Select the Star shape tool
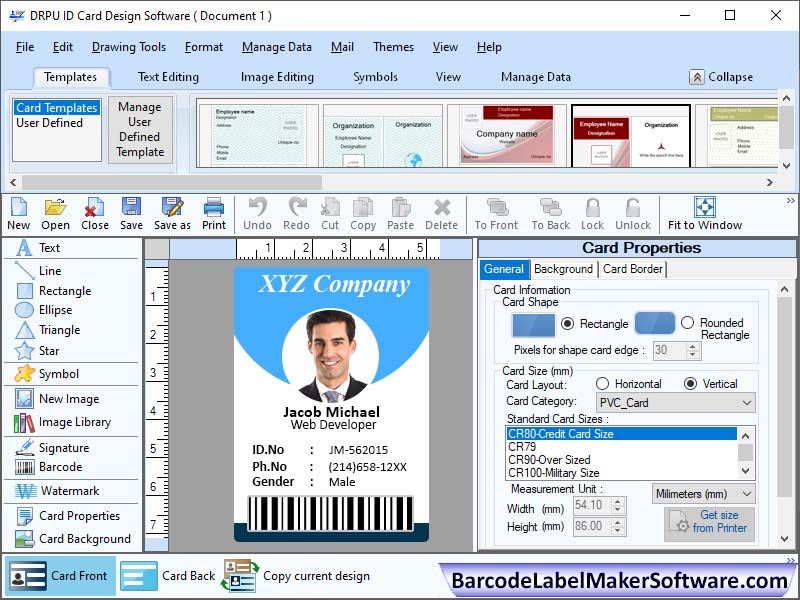800x600 pixels. click(x=37, y=351)
